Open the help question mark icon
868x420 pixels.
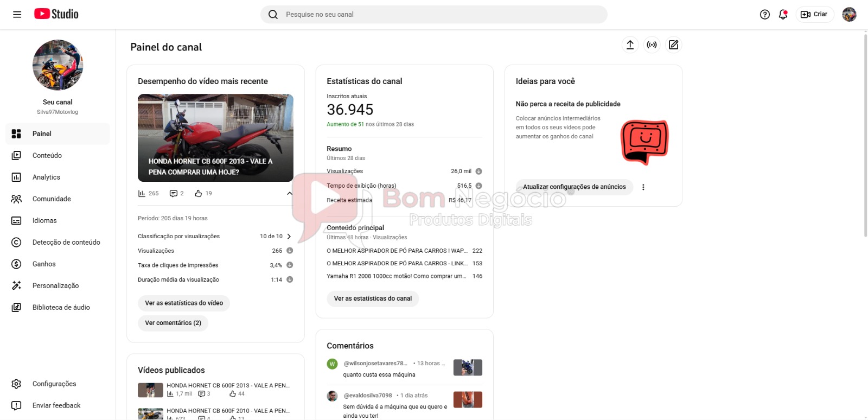click(765, 15)
